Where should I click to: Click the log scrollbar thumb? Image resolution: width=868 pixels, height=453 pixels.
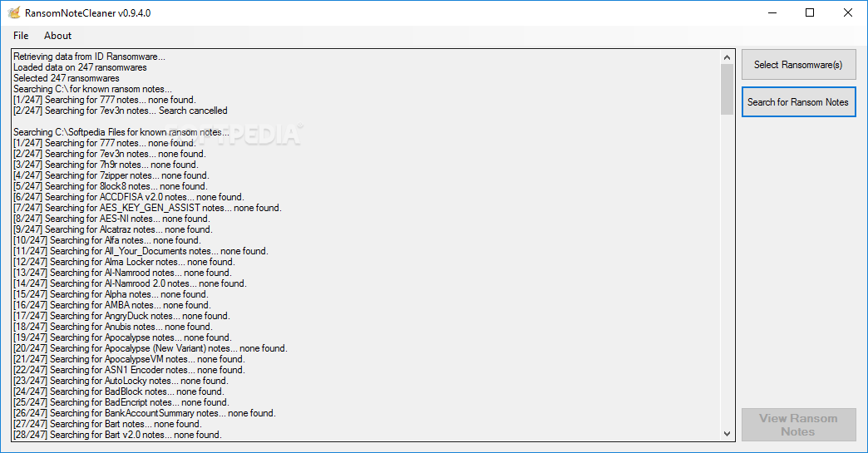pos(727,89)
